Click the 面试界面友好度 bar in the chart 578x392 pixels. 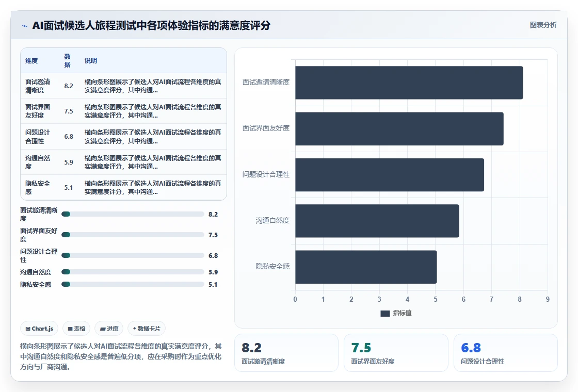(x=399, y=128)
